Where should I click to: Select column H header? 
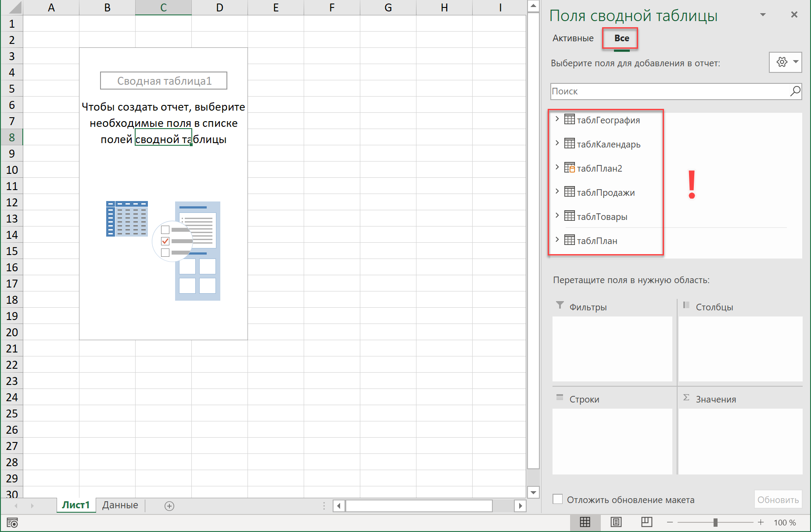point(444,7)
